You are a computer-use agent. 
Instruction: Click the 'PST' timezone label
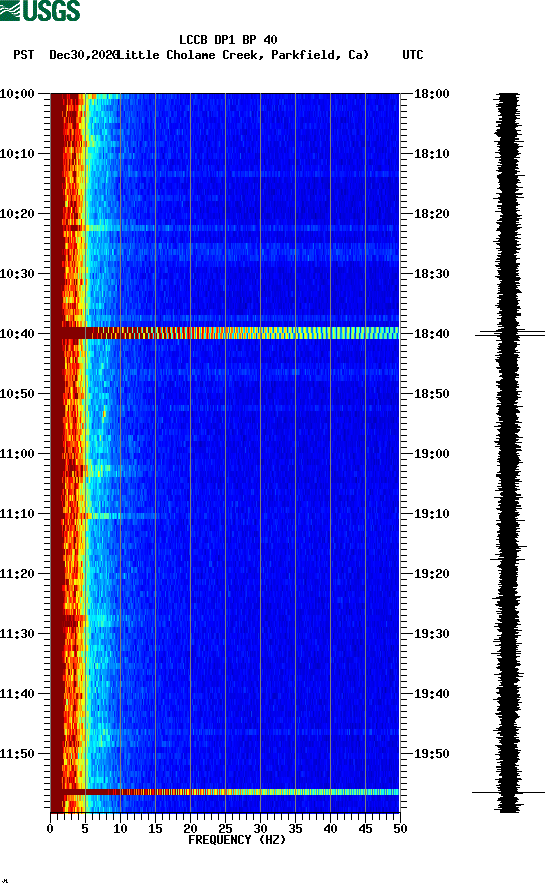(x=24, y=55)
